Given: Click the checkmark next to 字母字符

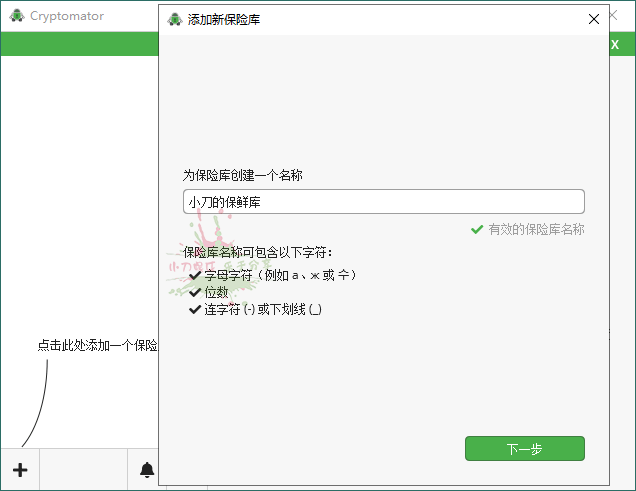Looking at the screenshot, I should (195, 275).
